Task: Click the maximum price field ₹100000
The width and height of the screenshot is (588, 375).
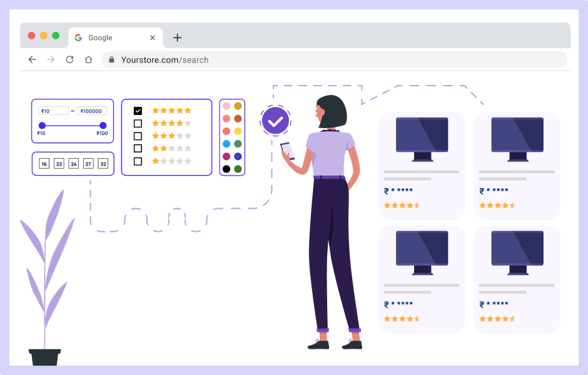Action: pos(92,111)
